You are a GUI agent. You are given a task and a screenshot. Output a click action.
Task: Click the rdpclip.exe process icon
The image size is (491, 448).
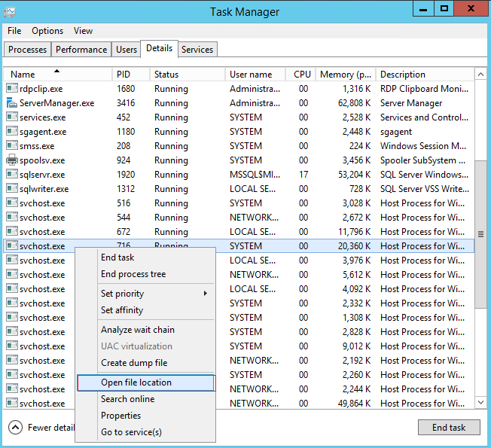coord(11,89)
